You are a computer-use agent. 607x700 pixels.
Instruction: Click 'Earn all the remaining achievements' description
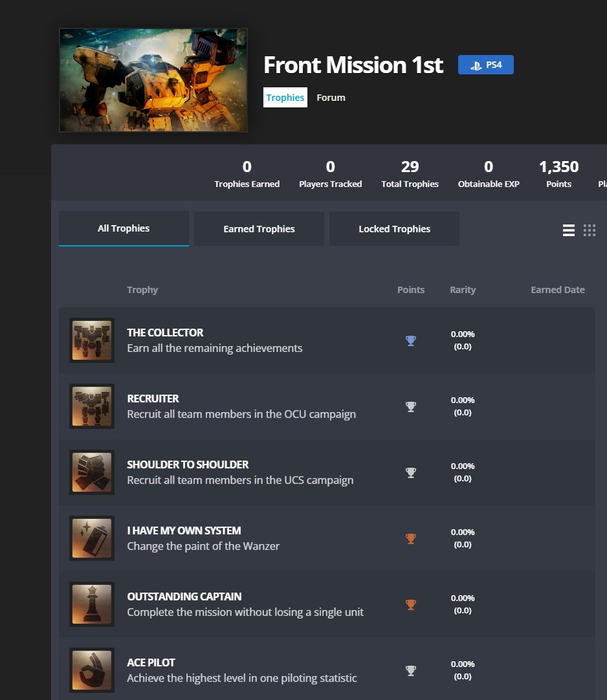[215, 348]
